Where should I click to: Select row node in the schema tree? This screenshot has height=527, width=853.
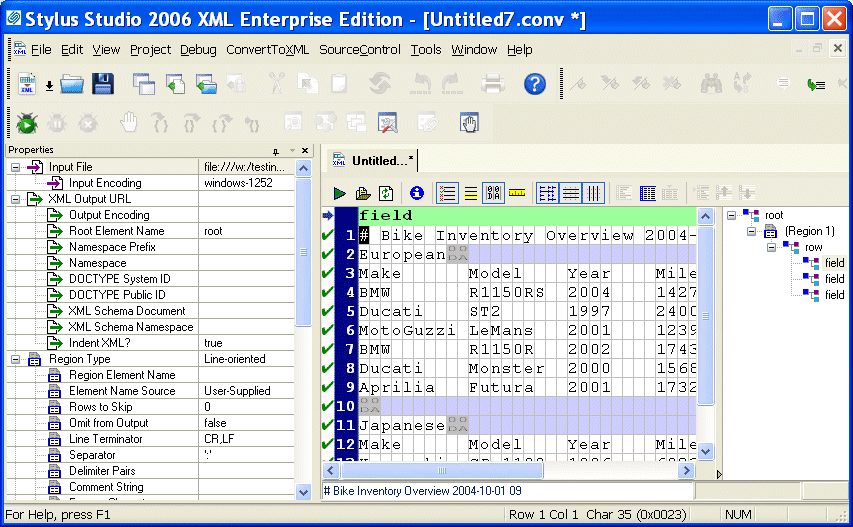pos(813,247)
